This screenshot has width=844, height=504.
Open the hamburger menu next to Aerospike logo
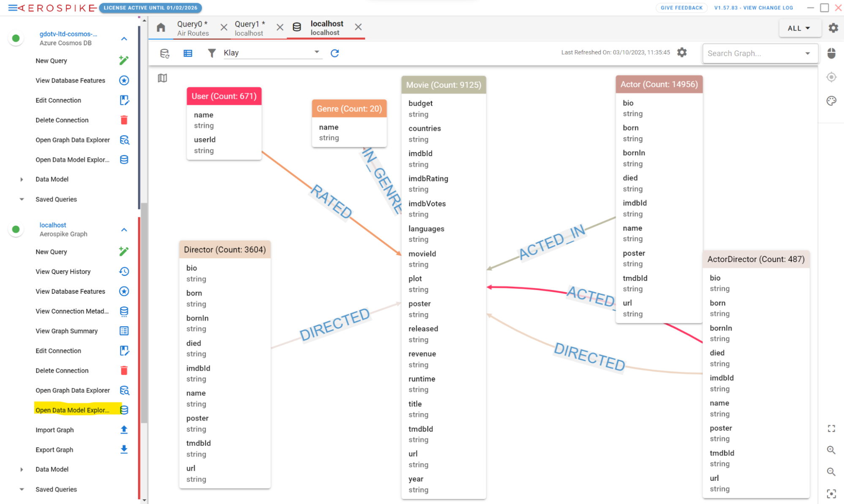(13, 8)
